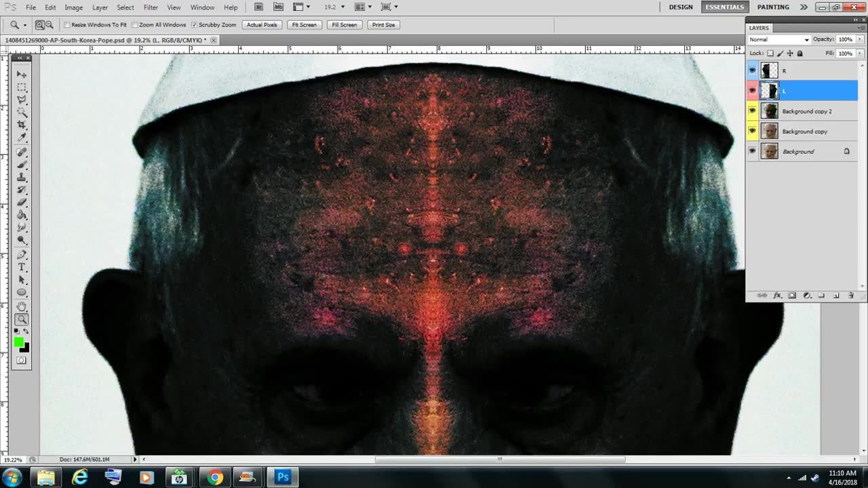Open the Arrange Documents dropdown
The image size is (868, 488).
click(363, 7)
